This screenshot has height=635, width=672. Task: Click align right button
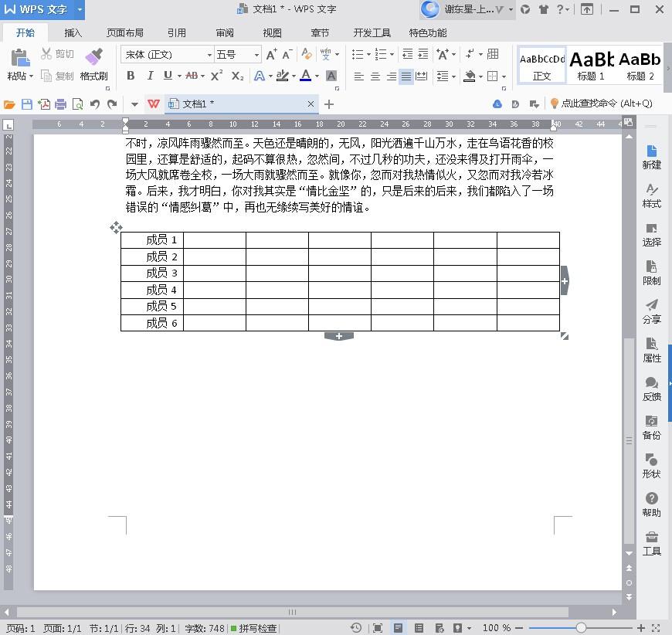coord(391,76)
